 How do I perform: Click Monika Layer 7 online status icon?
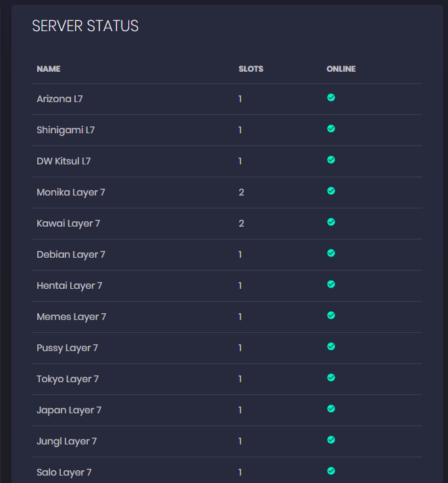[x=331, y=191]
